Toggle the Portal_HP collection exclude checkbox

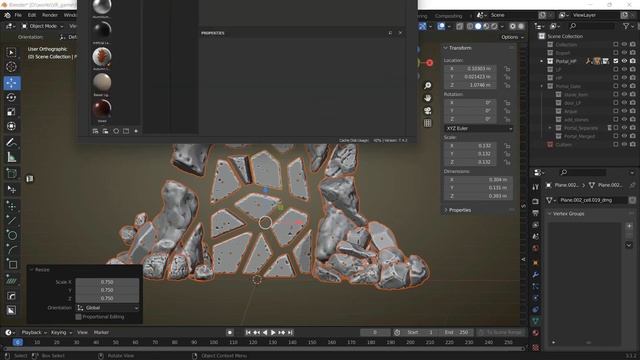tap(616, 61)
